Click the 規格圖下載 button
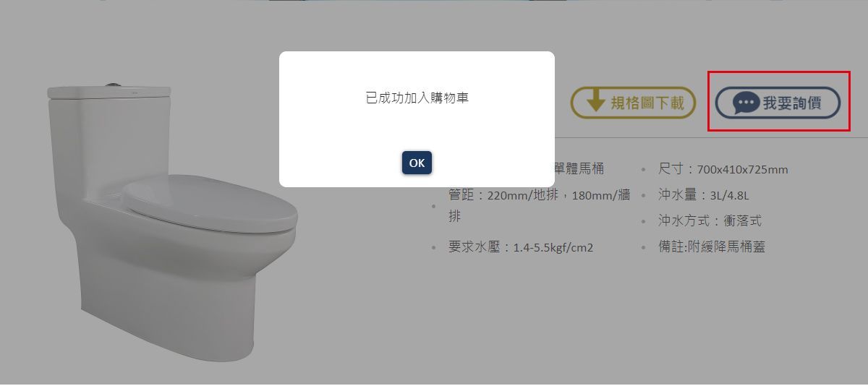Image resolution: width=868 pixels, height=386 pixels. point(633,103)
